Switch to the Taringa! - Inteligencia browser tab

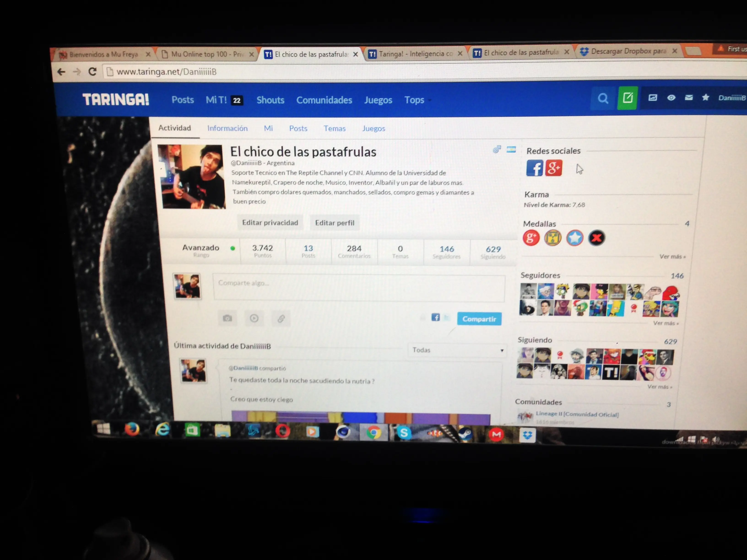[415, 54]
